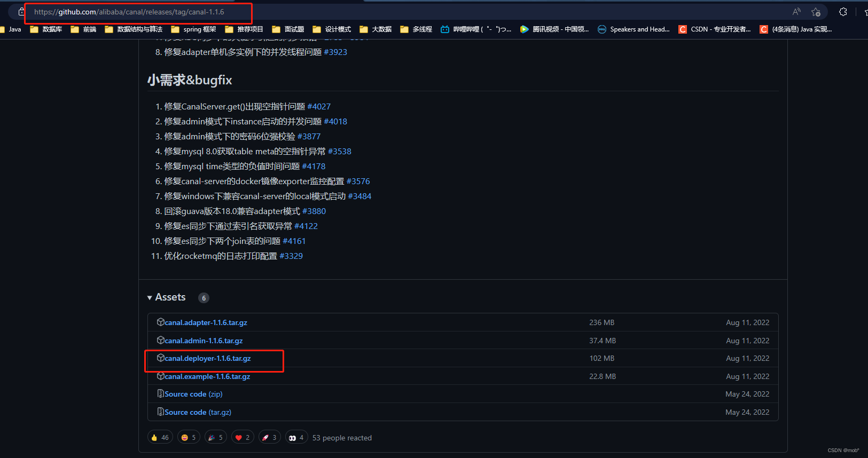The image size is (868, 458).
Task: Open the spring 框架 bookmarks folder
Action: [x=193, y=29]
